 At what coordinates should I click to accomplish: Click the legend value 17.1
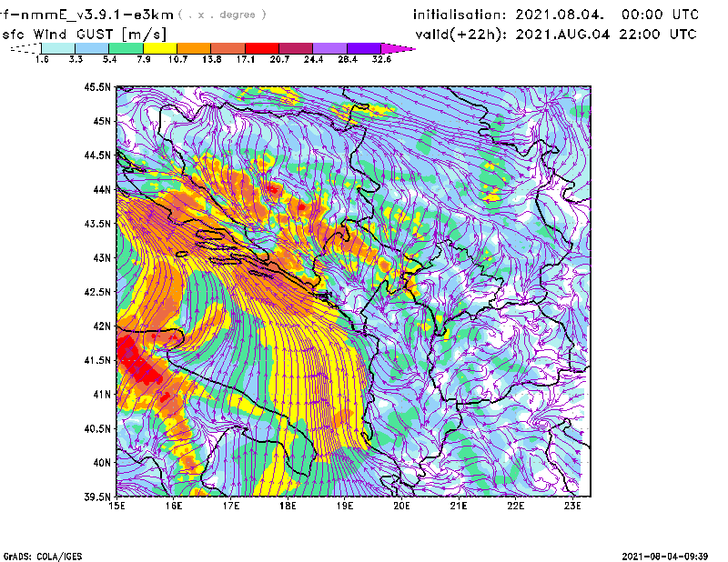[246, 59]
